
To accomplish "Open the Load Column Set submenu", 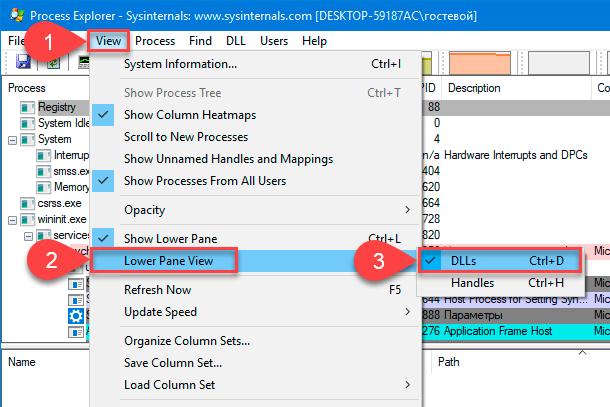I will click(256, 385).
